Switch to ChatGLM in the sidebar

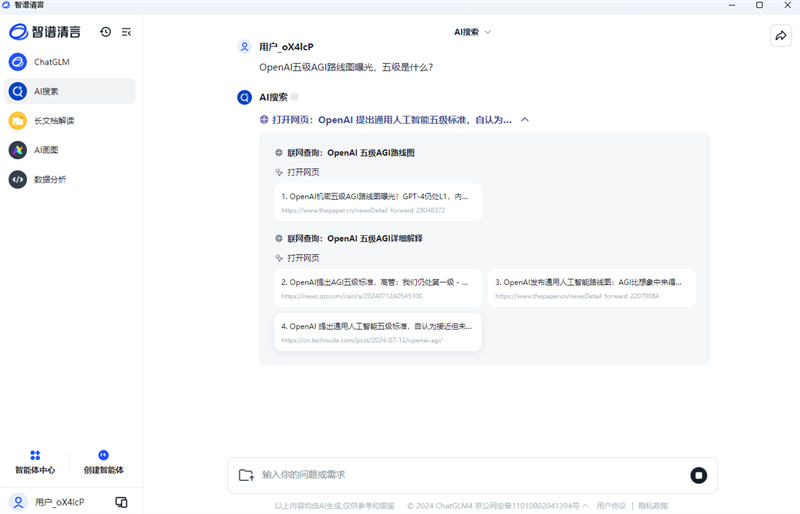(52, 62)
